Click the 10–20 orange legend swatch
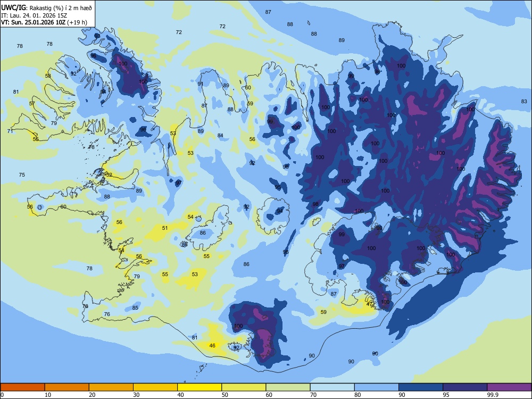This screenshot has width=532, height=399. click(67, 387)
